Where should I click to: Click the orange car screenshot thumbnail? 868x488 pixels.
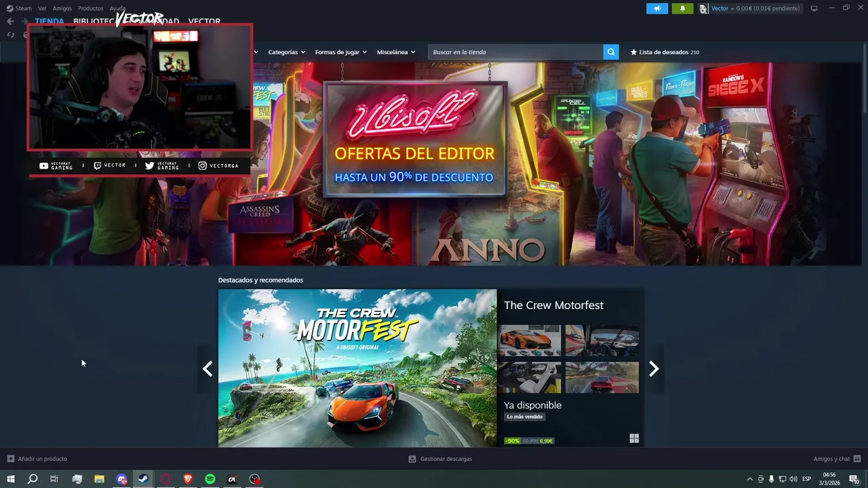tap(530, 340)
